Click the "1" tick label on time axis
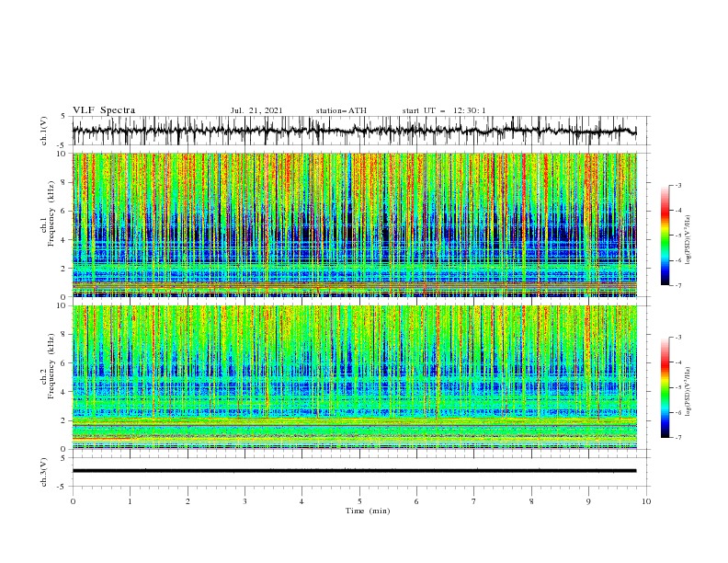 pyautogui.click(x=130, y=501)
